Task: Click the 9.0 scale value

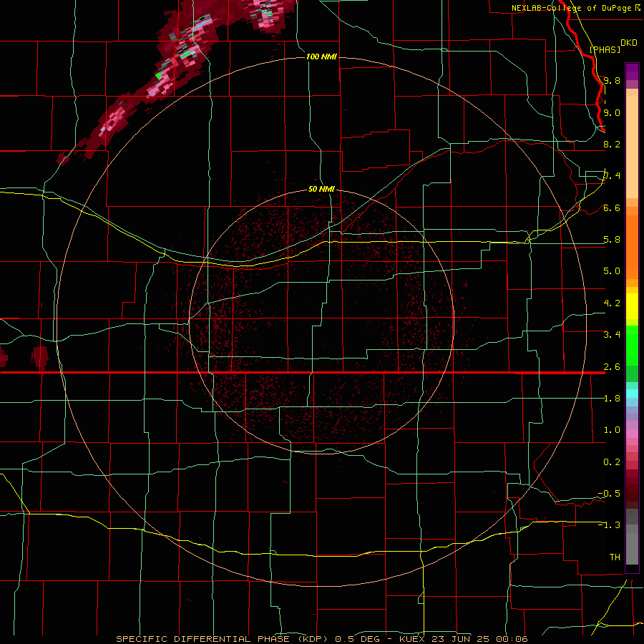Action: pos(612,112)
